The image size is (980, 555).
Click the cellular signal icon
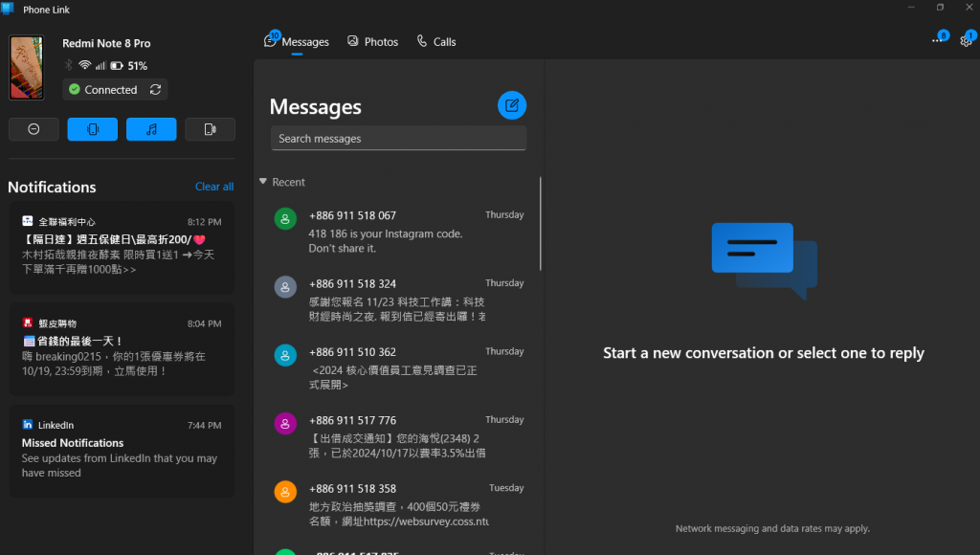(100, 65)
